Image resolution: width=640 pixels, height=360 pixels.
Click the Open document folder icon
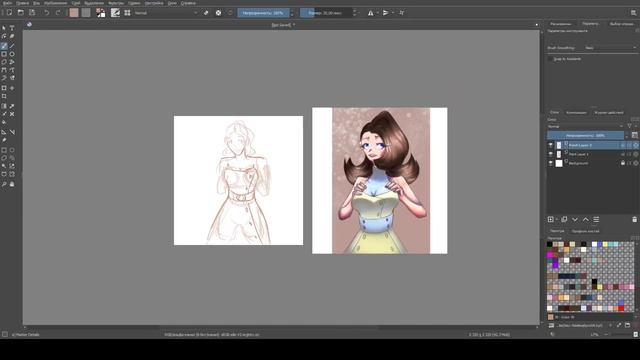[20, 13]
